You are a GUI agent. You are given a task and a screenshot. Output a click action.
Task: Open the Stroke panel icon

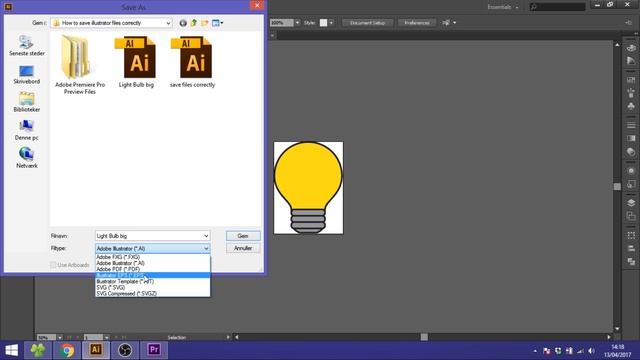click(x=631, y=125)
